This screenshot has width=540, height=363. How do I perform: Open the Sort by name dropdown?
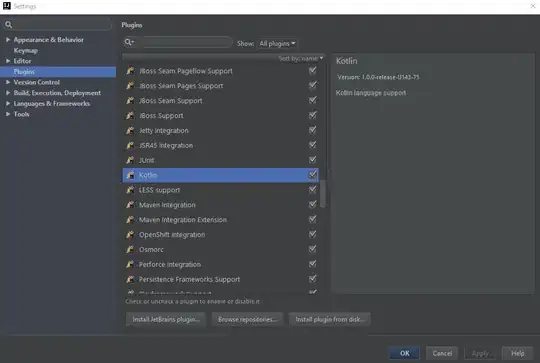point(301,59)
